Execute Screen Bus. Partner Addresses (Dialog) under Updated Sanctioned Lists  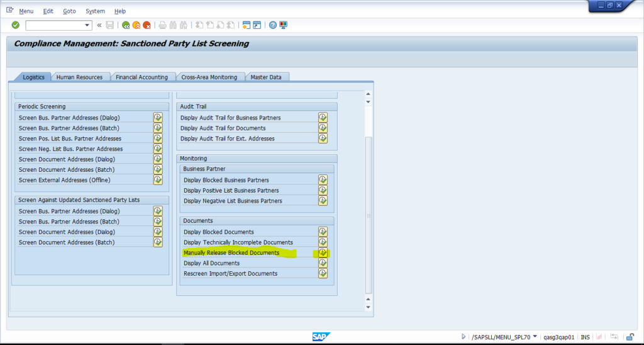[158, 211]
